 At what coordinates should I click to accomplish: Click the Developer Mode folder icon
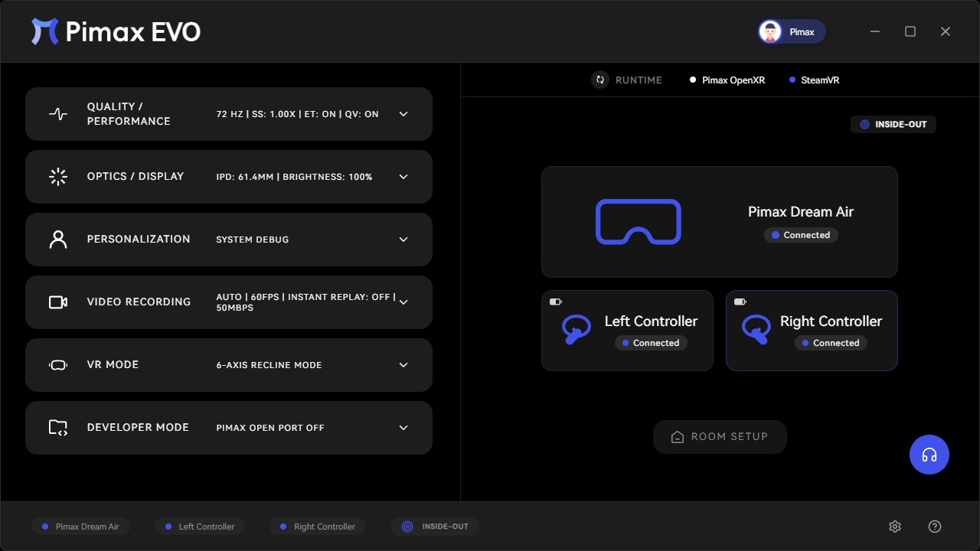pos(58,428)
